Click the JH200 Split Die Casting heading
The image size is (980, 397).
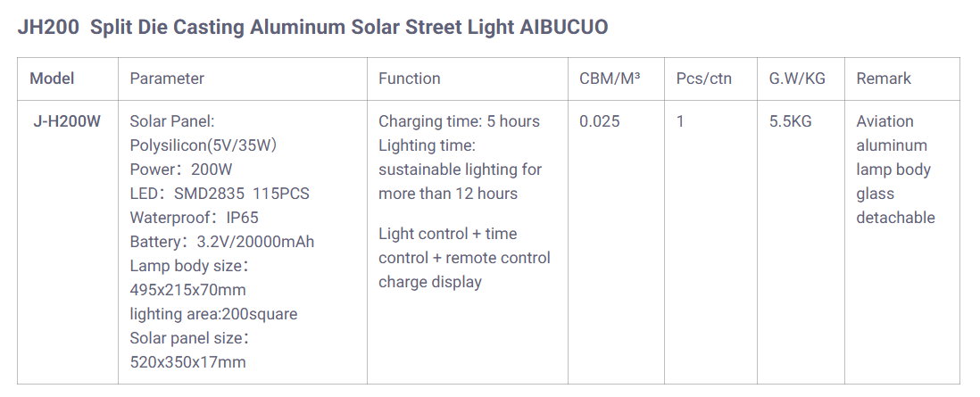(x=312, y=27)
